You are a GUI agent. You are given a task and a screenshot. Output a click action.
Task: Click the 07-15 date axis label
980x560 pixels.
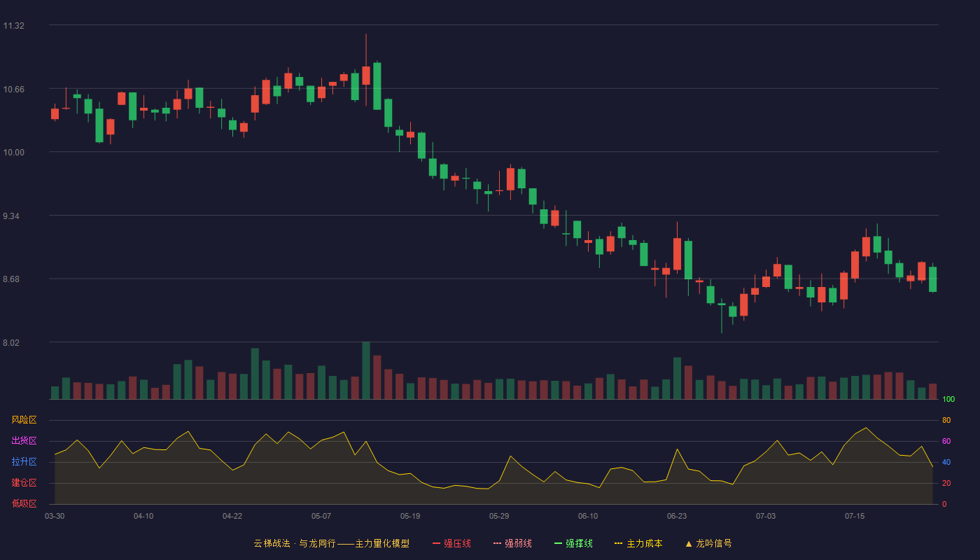(855, 516)
